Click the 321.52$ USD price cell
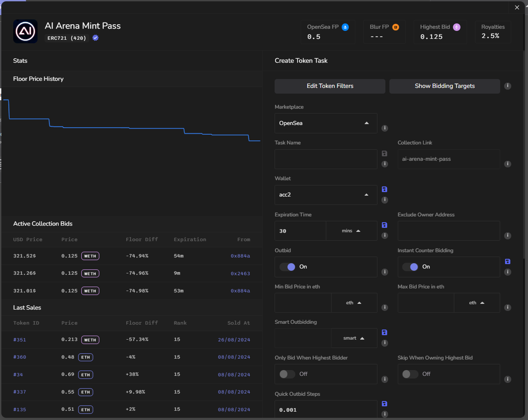Image resolution: width=528 pixels, height=420 pixels. point(25,256)
